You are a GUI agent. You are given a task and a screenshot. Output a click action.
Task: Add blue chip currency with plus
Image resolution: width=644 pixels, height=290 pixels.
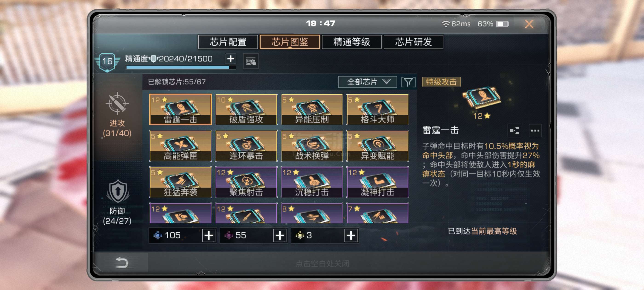(209, 235)
